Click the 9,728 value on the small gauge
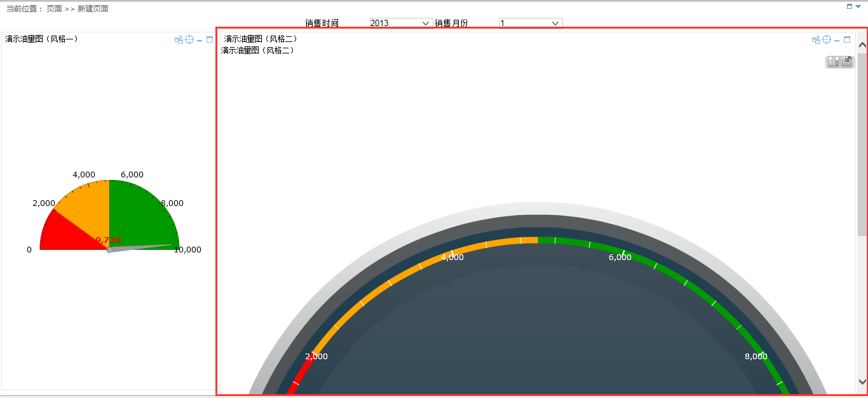The height and width of the screenshot is (398, 868). [108, 240]
